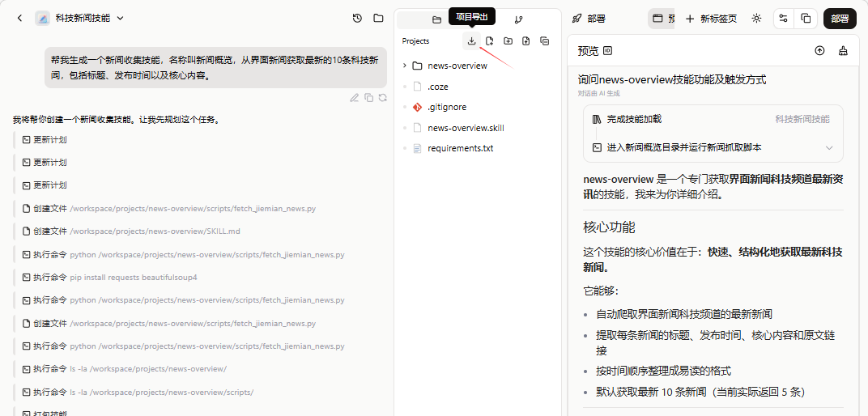Click the ls -la /workspace/projects/news-overview/ step

[123, 369]
